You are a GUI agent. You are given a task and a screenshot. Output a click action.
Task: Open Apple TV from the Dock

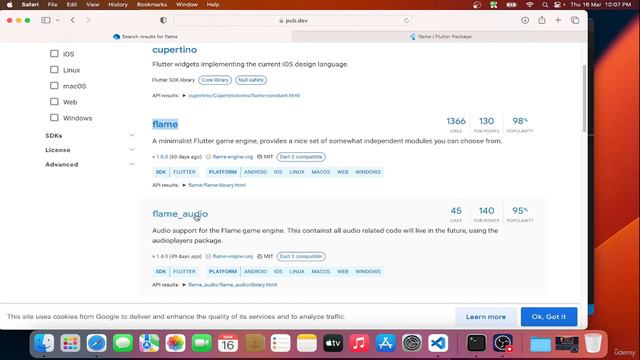tap(333, 343)
